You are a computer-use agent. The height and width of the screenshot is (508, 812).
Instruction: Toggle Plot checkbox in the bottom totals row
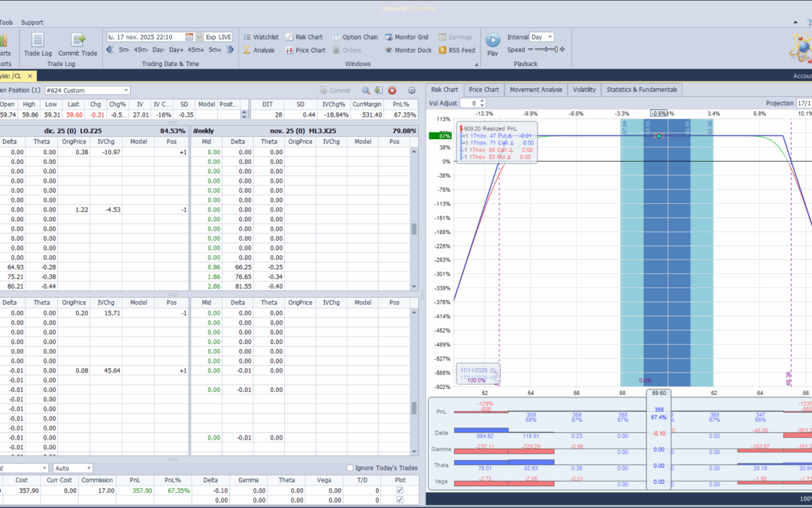[x=399, y=500]
